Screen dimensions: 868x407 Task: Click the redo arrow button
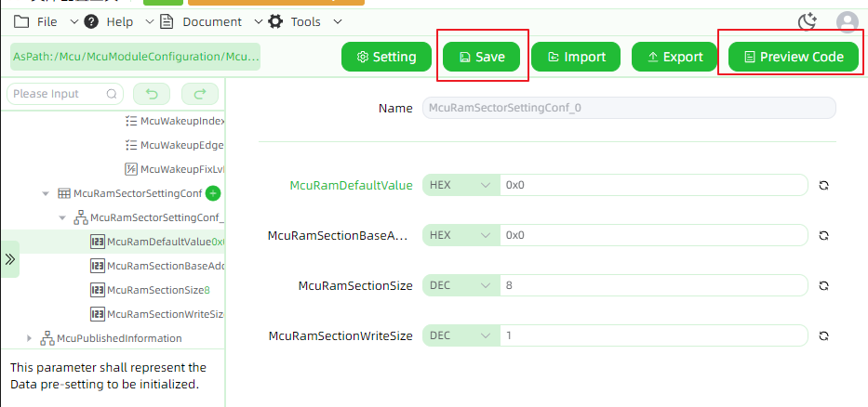click(200, 94)
